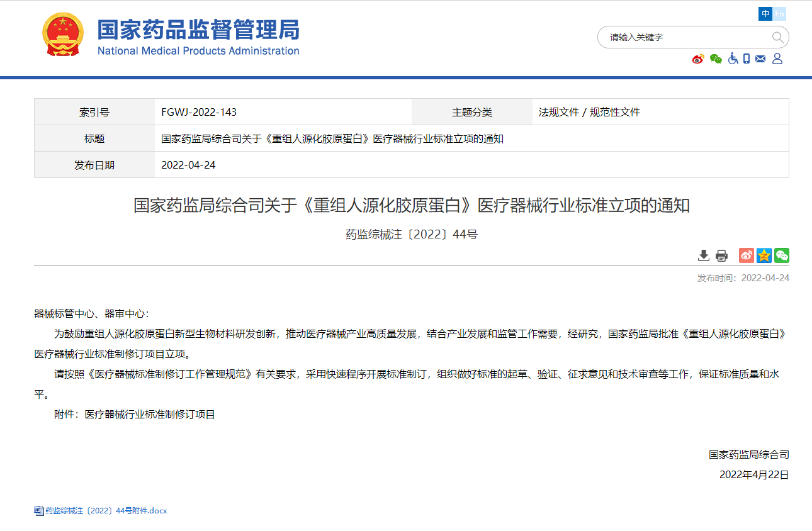This screenshot has width=812, height=531.
Task: Click the Word document file icon
Action: 38,511
